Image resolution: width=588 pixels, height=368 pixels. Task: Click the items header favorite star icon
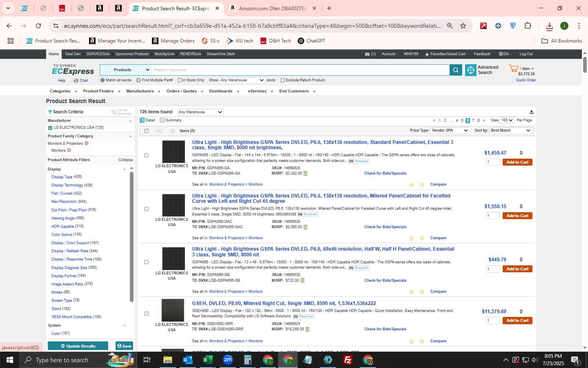pos(172,131)
